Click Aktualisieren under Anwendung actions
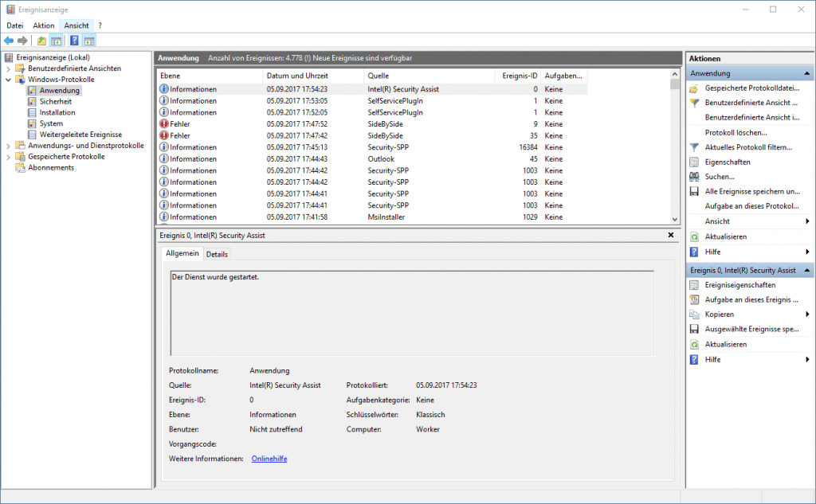Viewport: 816px width, 504px height. tap(728, 236)
